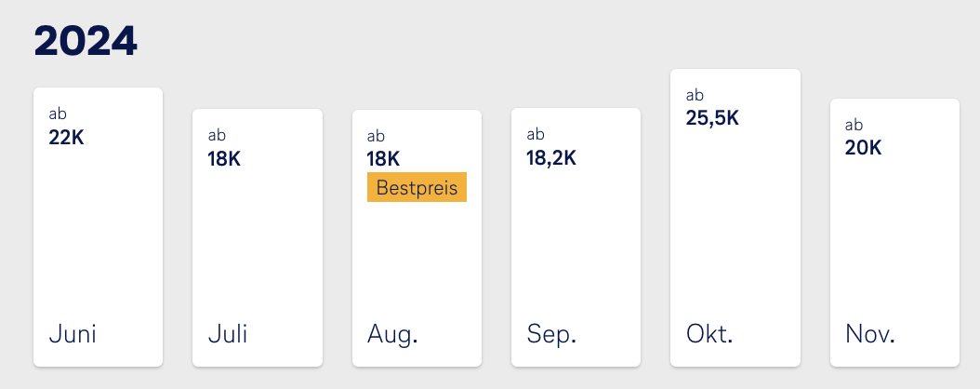Click the "ab" text above 22K
The height and width of the screenshot is (389, 980).
[58, 114]
